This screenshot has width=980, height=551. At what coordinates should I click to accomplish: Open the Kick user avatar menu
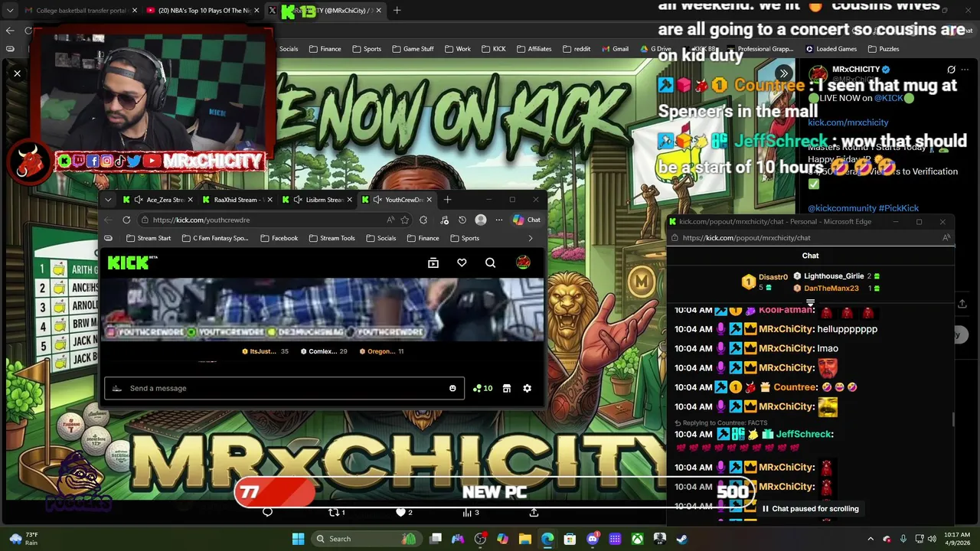[523, 262]
